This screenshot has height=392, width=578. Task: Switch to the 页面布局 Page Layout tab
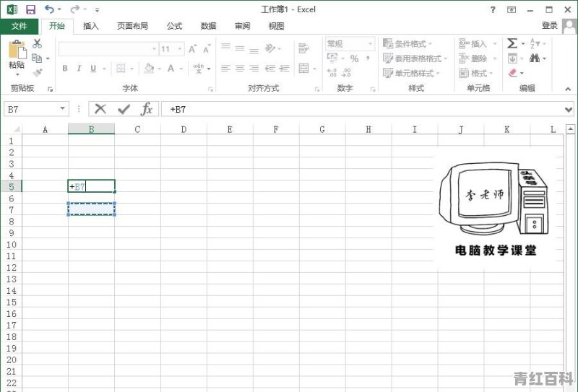click(132, 26)
